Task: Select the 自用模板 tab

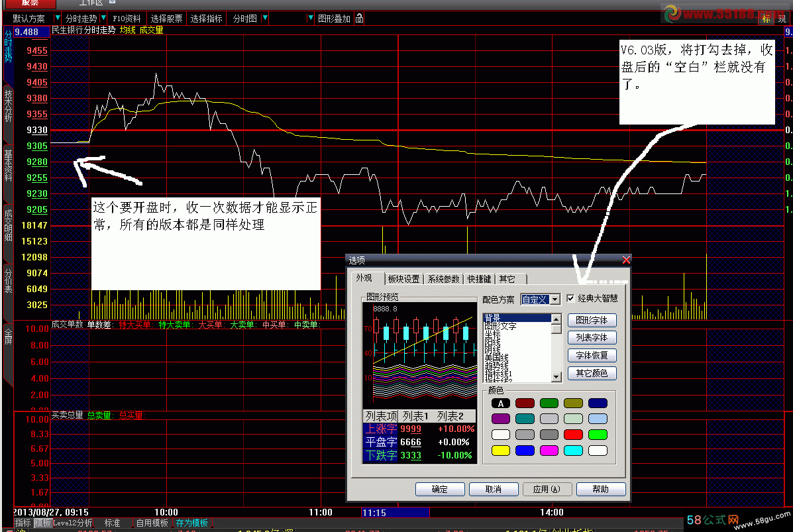Action: coord(152,523)
